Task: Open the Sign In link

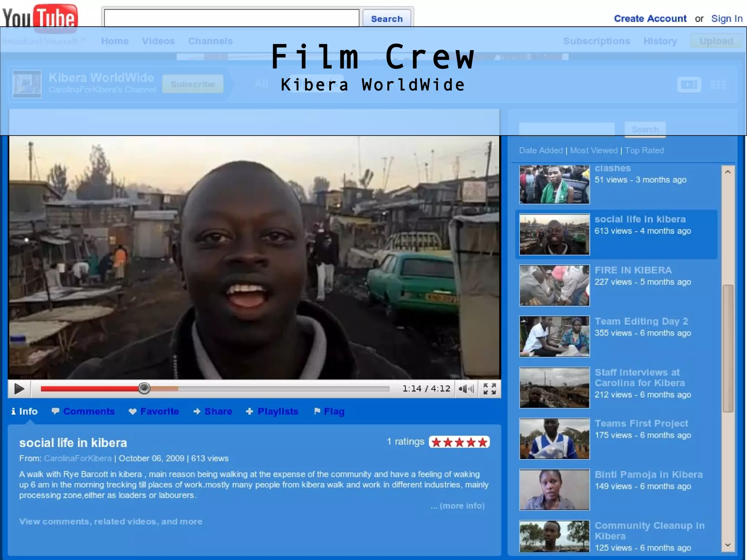Action: (727, 19)
